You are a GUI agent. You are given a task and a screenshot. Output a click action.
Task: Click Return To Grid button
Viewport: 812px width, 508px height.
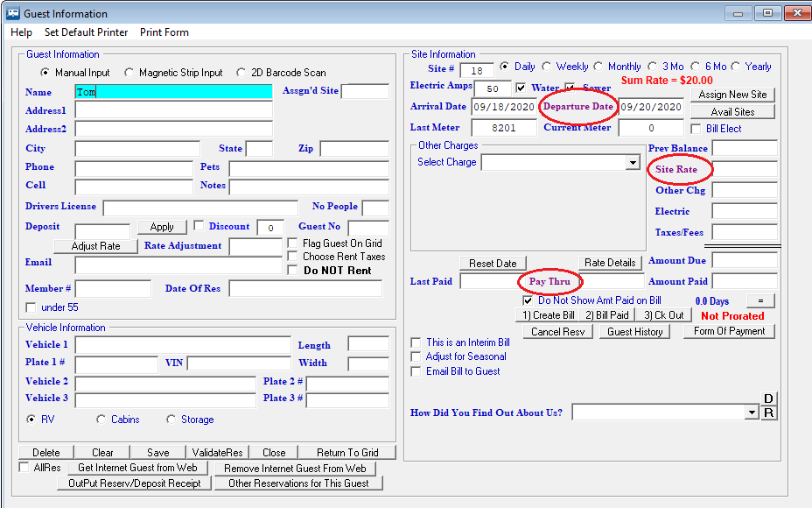[347, 453]
